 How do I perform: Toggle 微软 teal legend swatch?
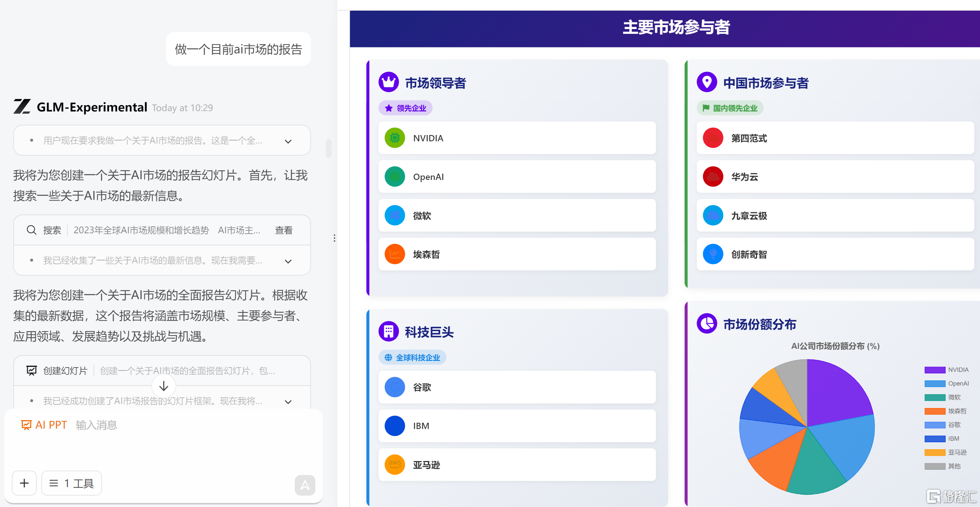coord(935,397)
